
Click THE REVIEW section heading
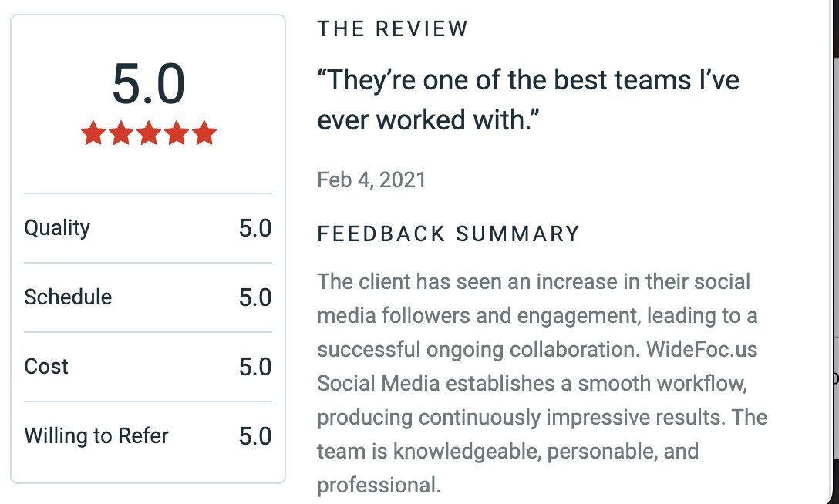point(393,29)
